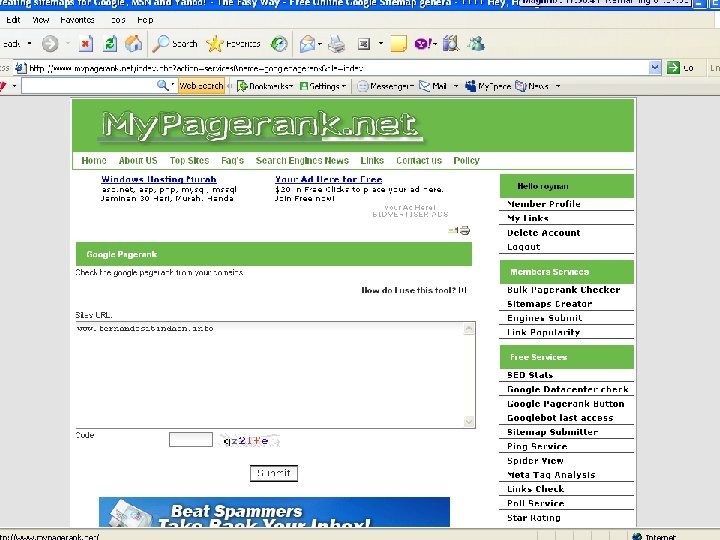Click the Submit button
The height and width of the screenshot is (540, 720).
[274, 473]
